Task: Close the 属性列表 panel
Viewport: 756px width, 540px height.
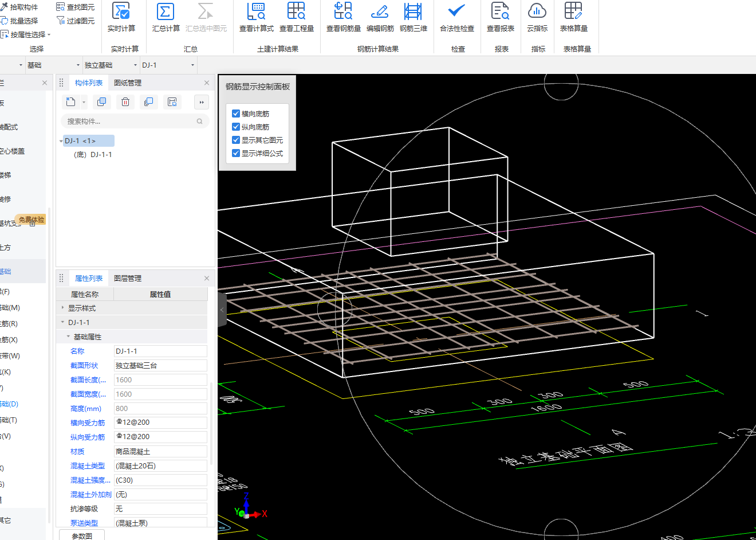Action: click(x=207, y=279)
